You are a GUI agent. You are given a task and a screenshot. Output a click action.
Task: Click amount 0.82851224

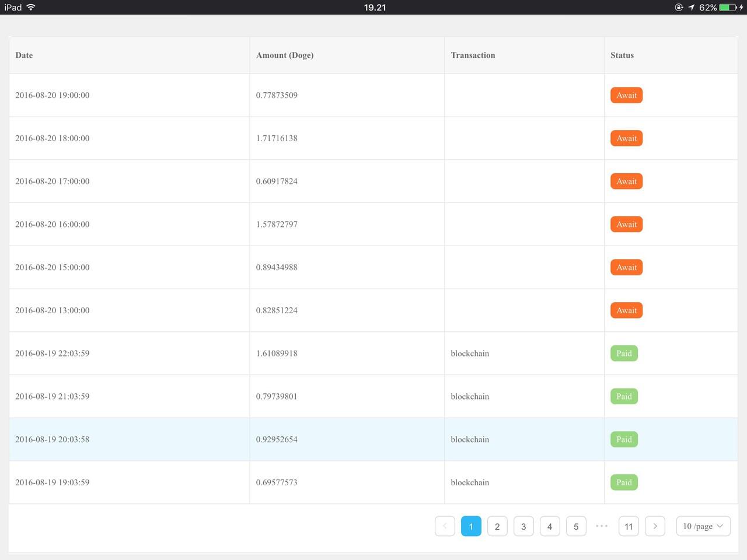click(277, 310)
